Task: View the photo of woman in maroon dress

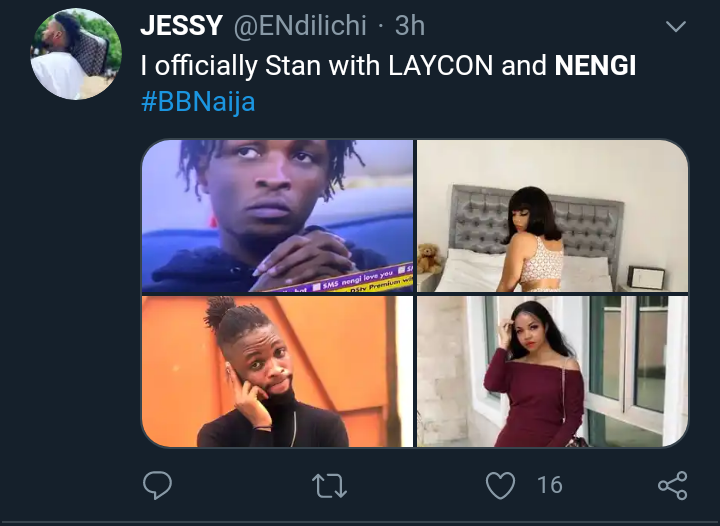Action: (552, 371)
